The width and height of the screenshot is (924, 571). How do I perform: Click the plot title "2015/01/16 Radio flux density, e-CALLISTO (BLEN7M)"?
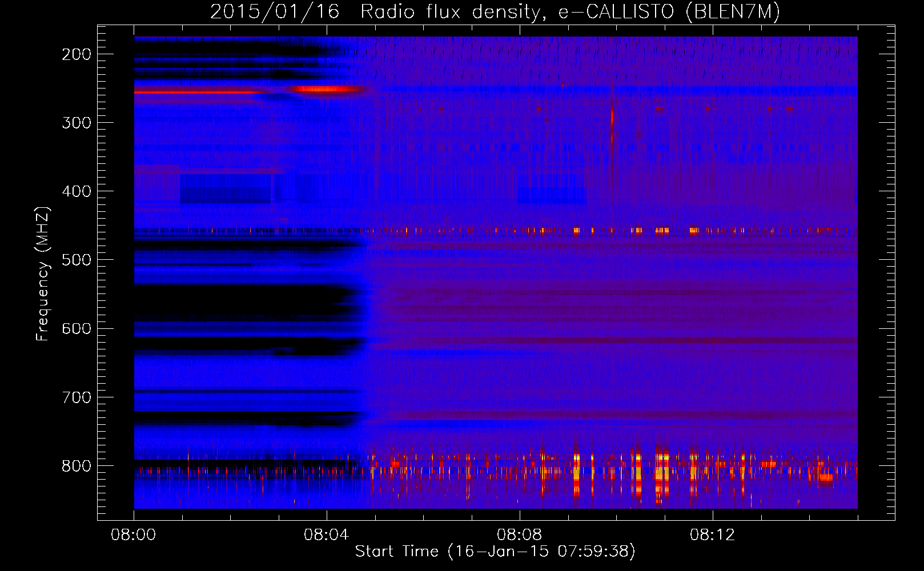[495, 12]
